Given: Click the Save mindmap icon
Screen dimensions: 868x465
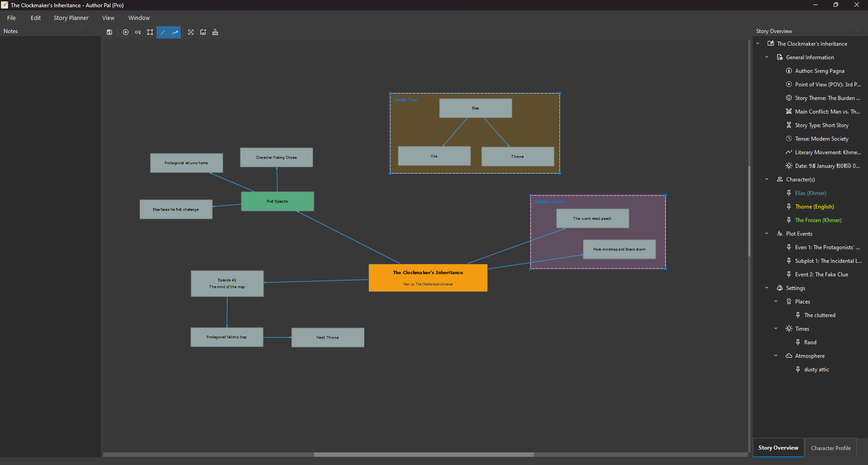Looking at the screenshot, I should coord(109,32).
